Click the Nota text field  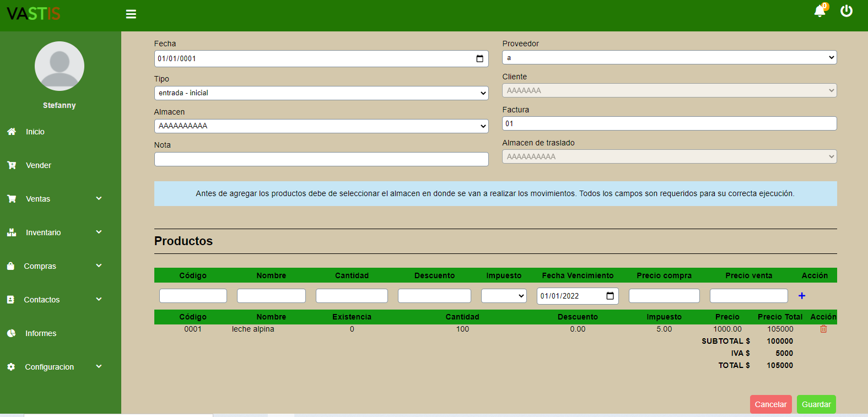click(x=321, y=159)
